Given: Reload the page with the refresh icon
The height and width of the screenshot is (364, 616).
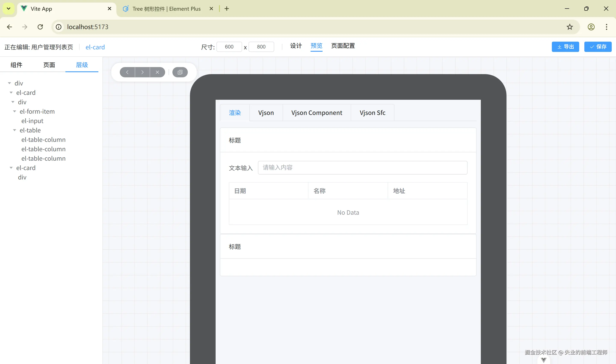Looking at the screenshot, I should [40, 27].
